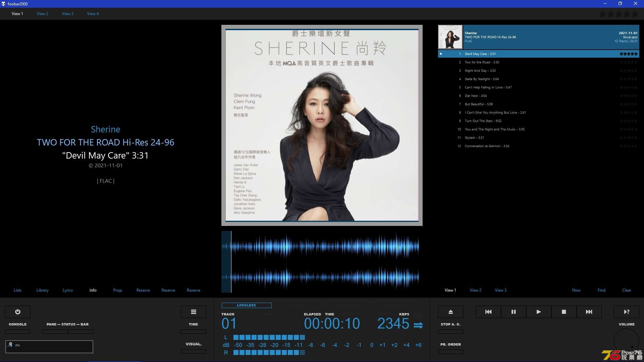Select track Turn Out The Stars - 6:52

pyautogui.click(x=539, y=121)
